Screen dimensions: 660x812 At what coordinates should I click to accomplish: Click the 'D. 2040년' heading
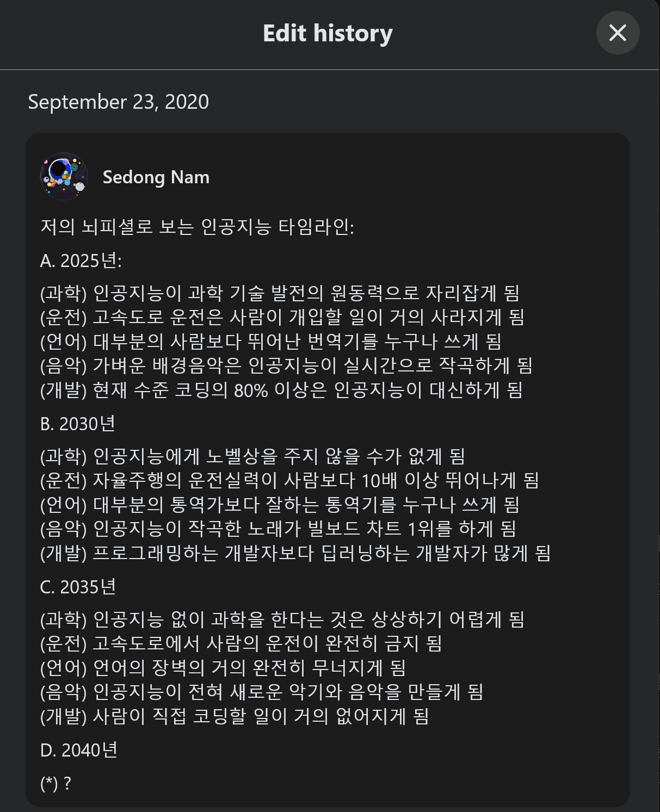tap(78, 750)
